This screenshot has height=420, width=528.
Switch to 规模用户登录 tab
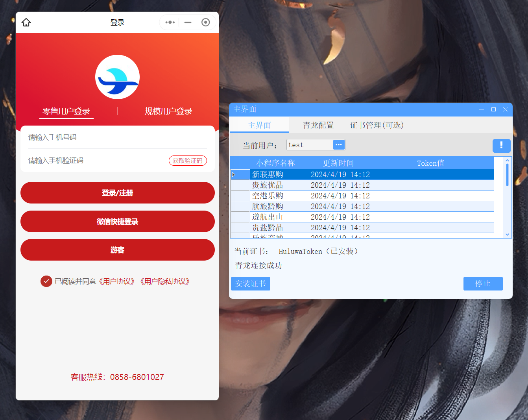click(168, 111)
